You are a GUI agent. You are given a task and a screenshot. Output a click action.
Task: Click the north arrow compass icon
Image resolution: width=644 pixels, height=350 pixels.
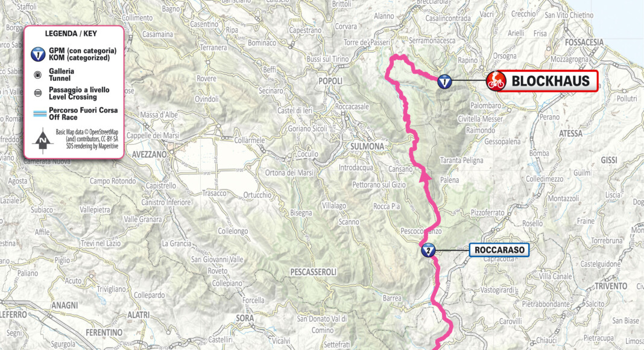point(43,141)
